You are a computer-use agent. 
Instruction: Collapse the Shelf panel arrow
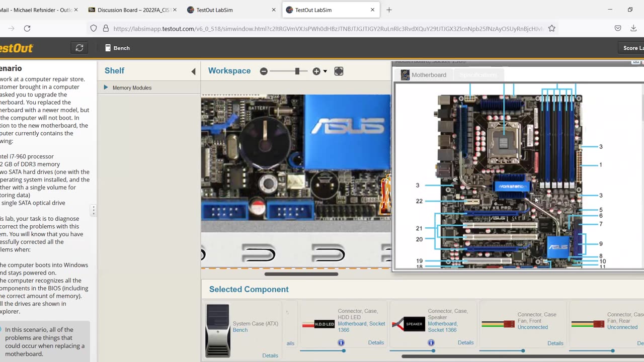pos(193,71)
